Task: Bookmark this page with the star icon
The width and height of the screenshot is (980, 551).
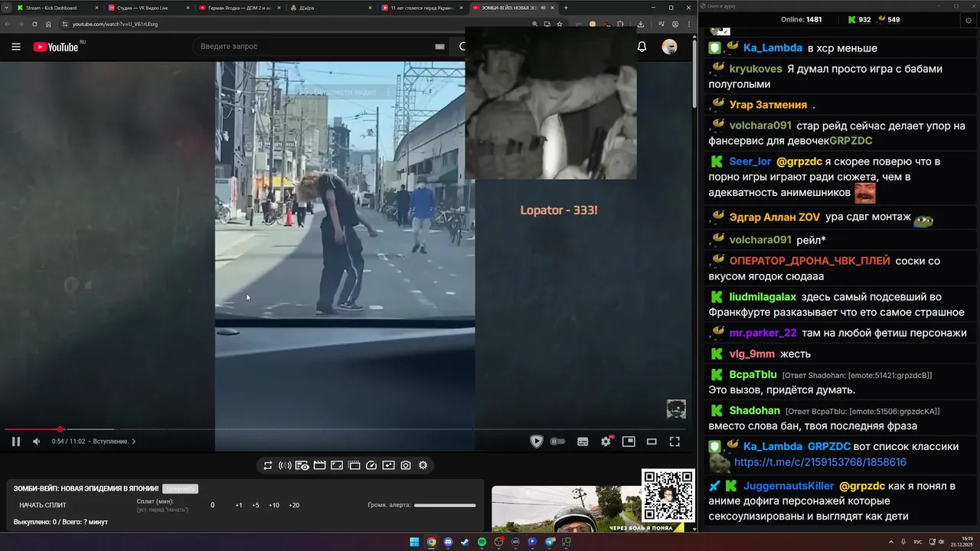Action: click(x=560, y=24)
